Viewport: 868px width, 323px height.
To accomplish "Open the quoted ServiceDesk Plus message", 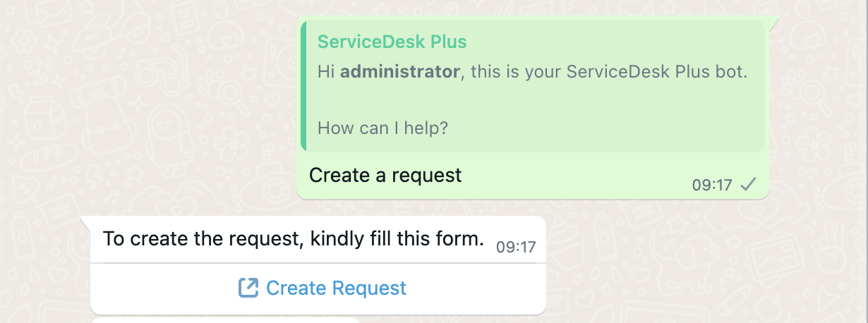I will click(534, 86).
